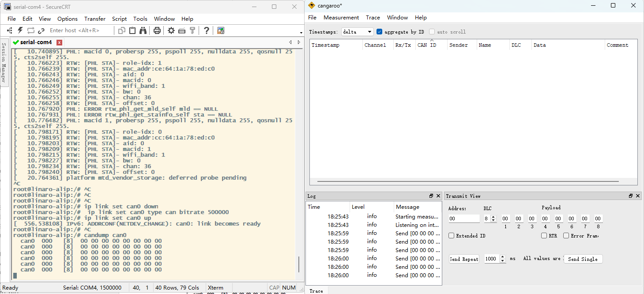Open the Transfer menu in SecureCRT
The image size is (644, 294).
[x=95, y=19]
